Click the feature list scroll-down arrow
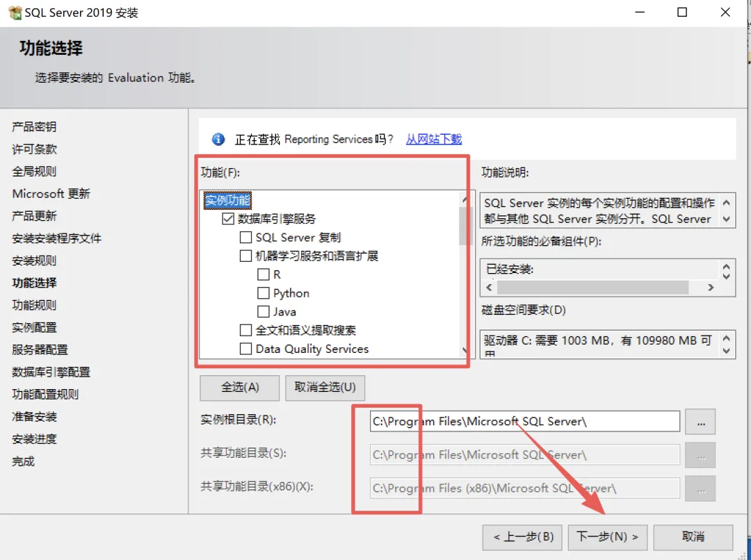Screen dimensions: 751x560 point(464,350)
